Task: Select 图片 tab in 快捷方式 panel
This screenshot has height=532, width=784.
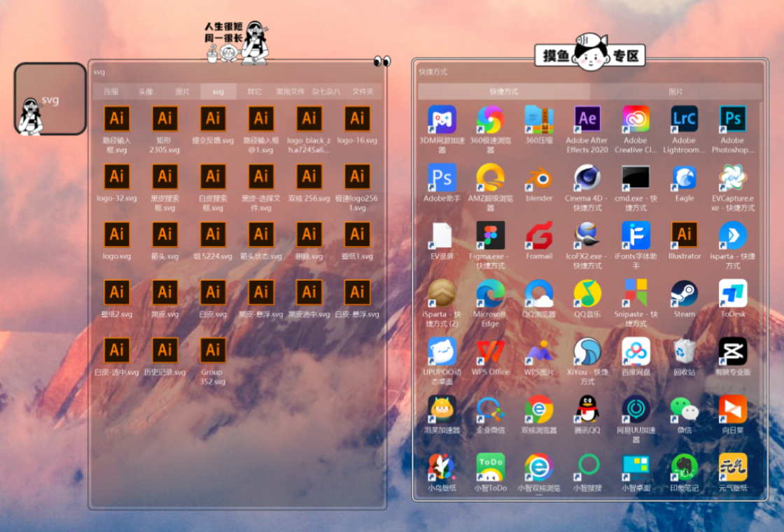Action: (675, 92)
